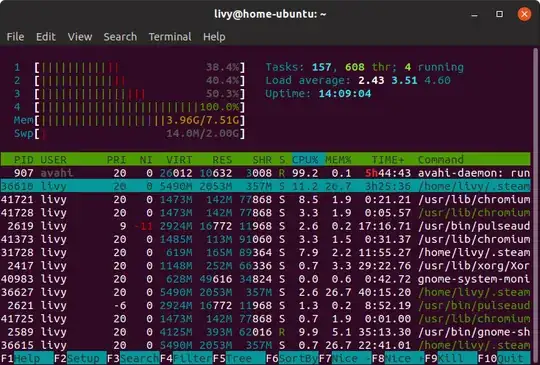Click the Uptime 14:09:04 value
Image resolution: width=540 pixels, height=365 pixels.
345,94
